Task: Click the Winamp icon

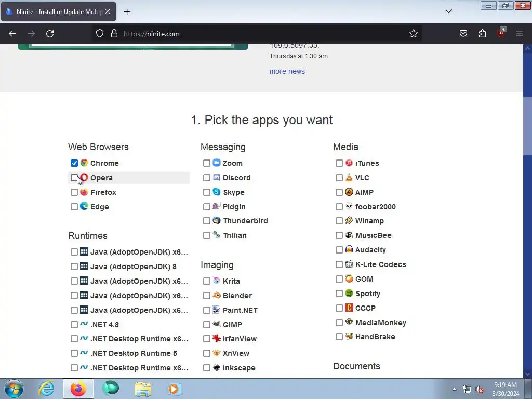Action: 349,220
